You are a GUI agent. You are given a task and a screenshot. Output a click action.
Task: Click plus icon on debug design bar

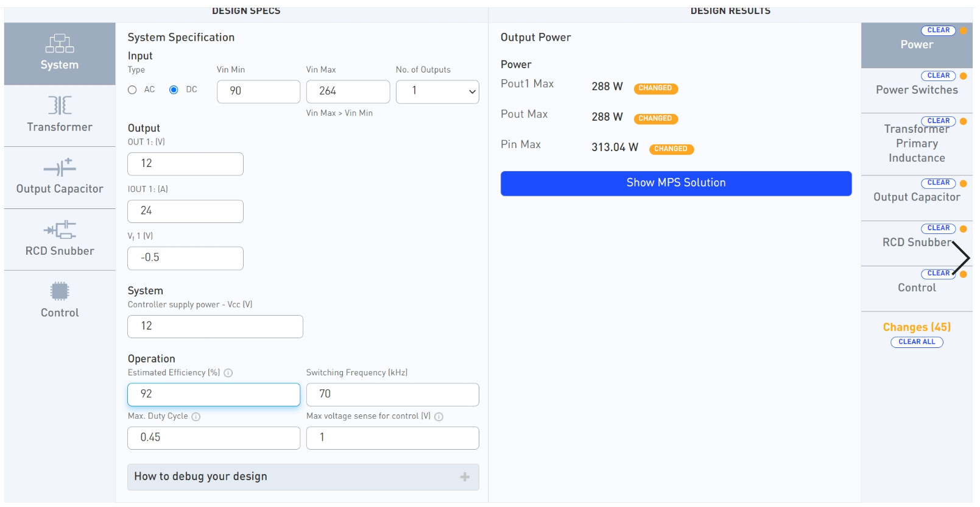pyautogui.click(x=465, y=477)
